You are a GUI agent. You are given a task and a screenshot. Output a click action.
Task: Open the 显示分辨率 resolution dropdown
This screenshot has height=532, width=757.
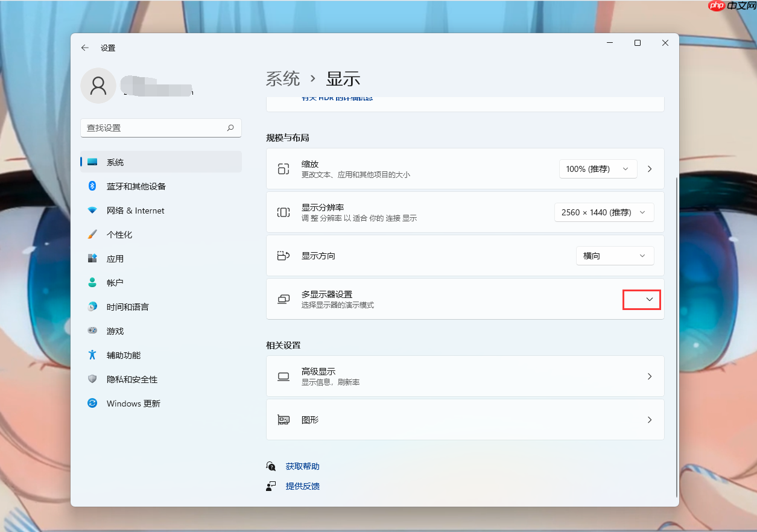[x=603, y=212]
